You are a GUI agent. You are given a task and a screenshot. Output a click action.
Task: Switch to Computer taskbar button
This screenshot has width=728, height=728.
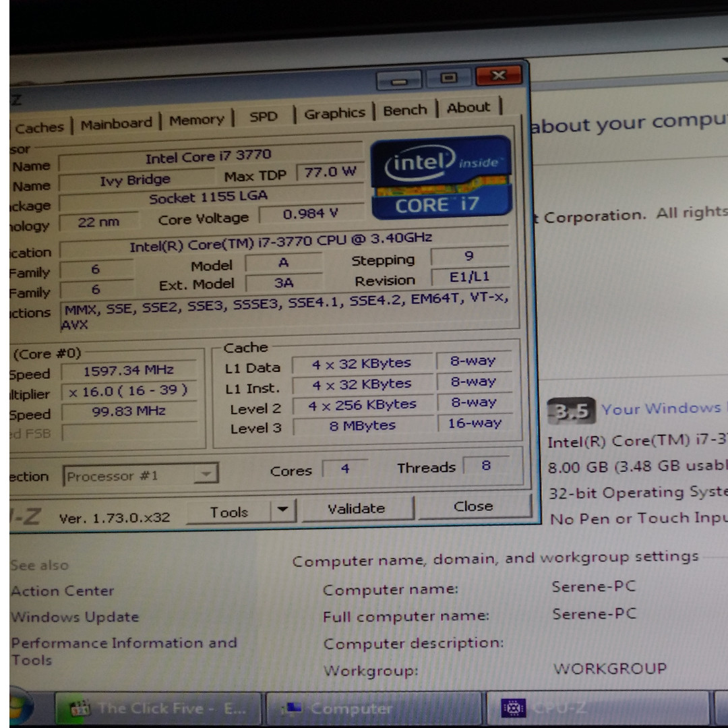click(374, 709)
